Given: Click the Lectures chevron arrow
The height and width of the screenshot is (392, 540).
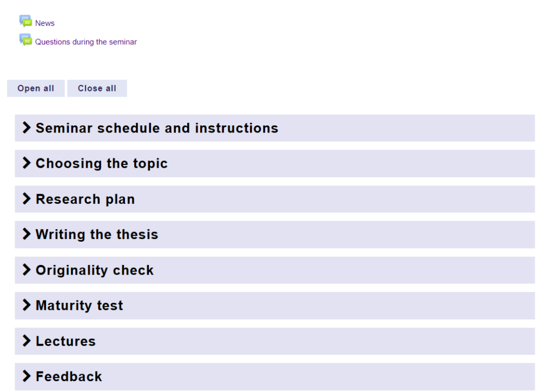Looking at the screenshot, I should pyautogui.click(x=25, y=341).
